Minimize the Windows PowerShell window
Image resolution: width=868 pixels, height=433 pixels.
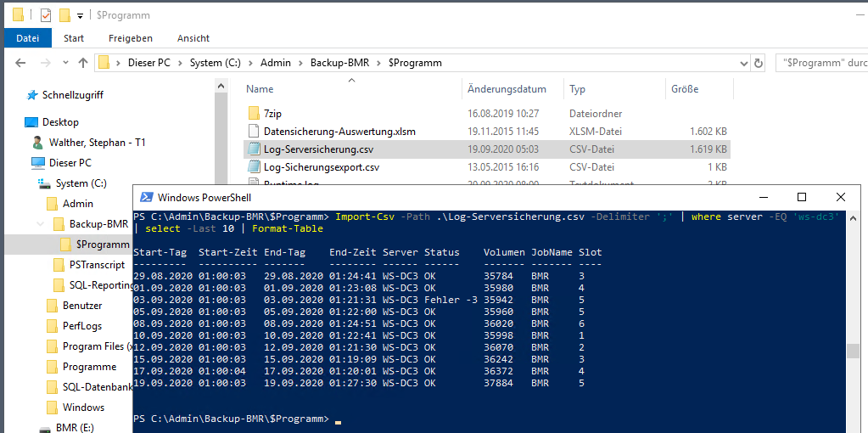click(763, 197)
